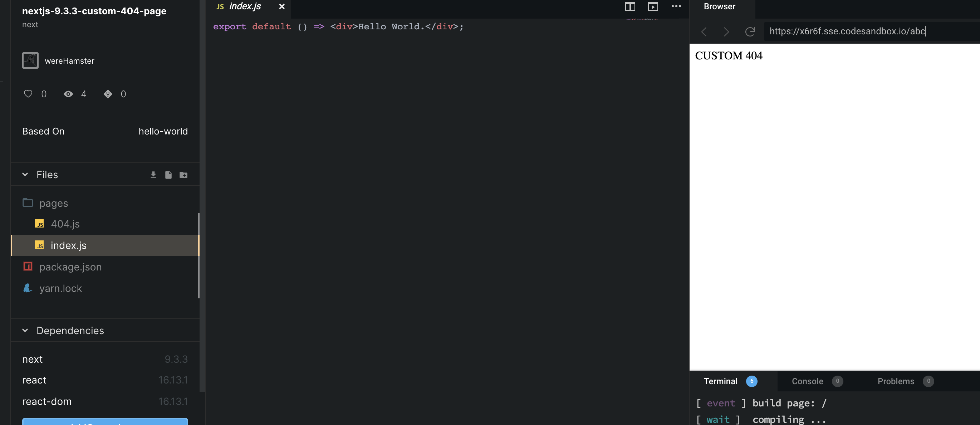The width and height of the screenshot is (980, 425).
Task: Click the JS icon beside 404.js
Action: point(39,223)
